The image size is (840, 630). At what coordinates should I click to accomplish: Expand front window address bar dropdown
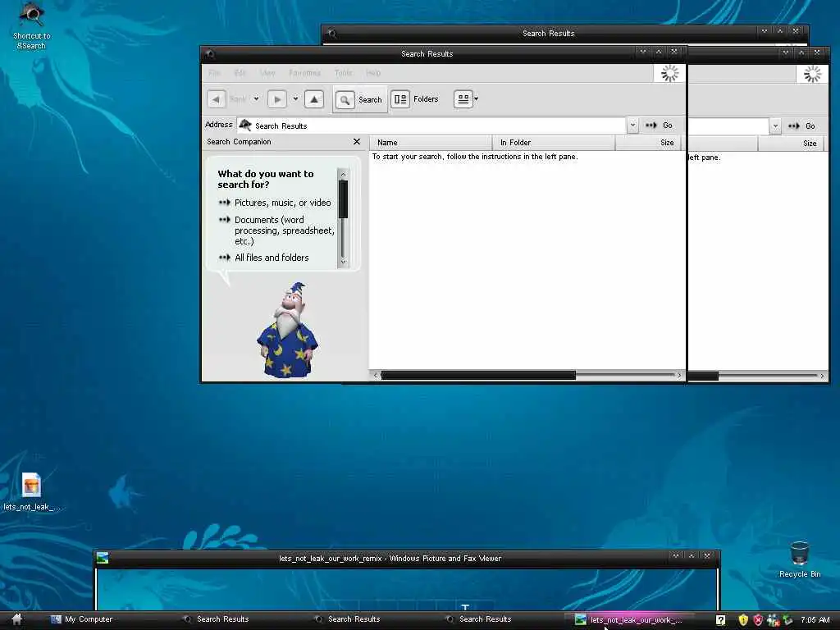pyautogui.click(x=632, y=126)
